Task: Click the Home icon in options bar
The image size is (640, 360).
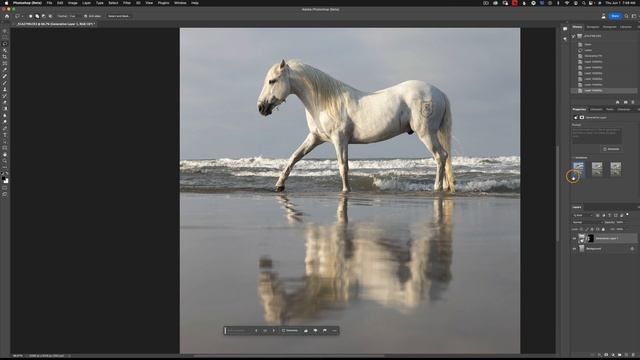Action: point(7,16)
